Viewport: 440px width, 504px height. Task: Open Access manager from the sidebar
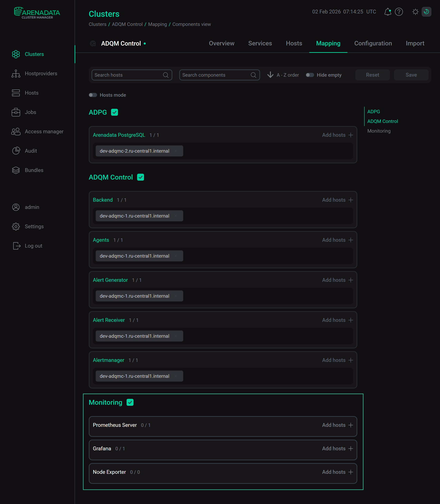pos(44,131)
